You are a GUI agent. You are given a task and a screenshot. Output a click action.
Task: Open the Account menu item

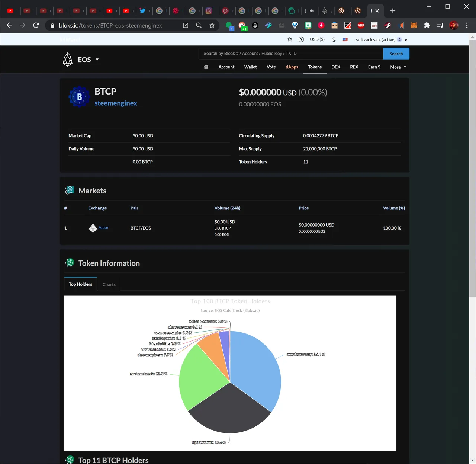(226, 67)
